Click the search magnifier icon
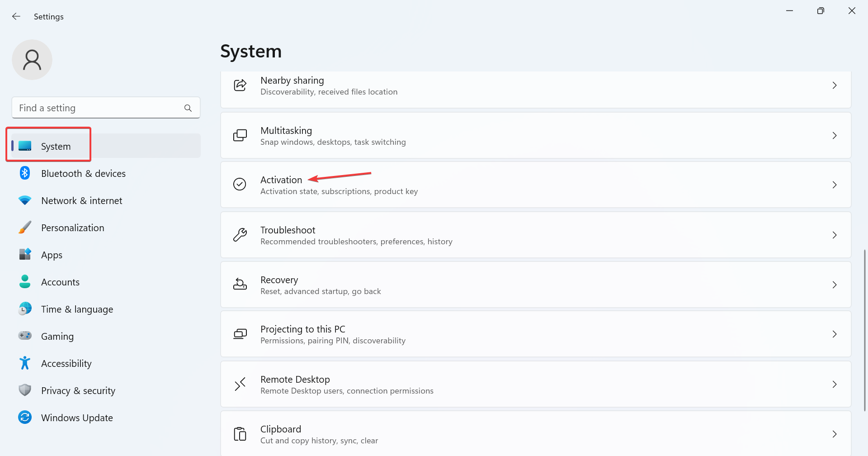The width and height of the screenshot is (868, 456). point(188,108)
